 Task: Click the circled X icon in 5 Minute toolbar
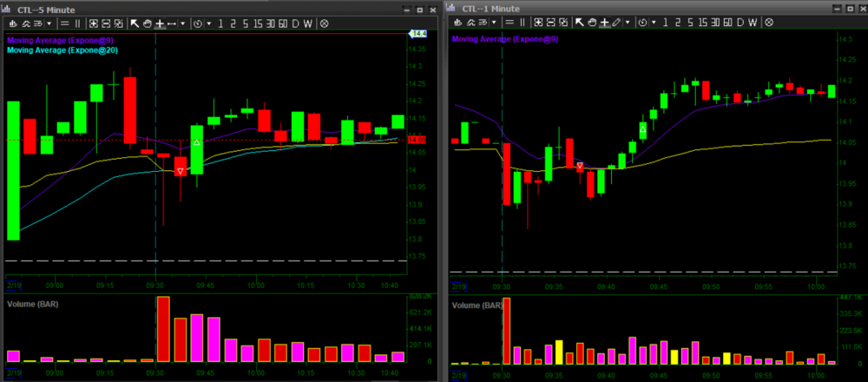point(324,23)
